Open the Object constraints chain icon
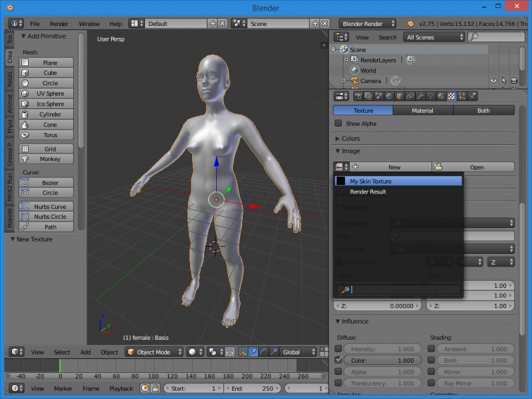The image size is (532, 399). [410, 96]
